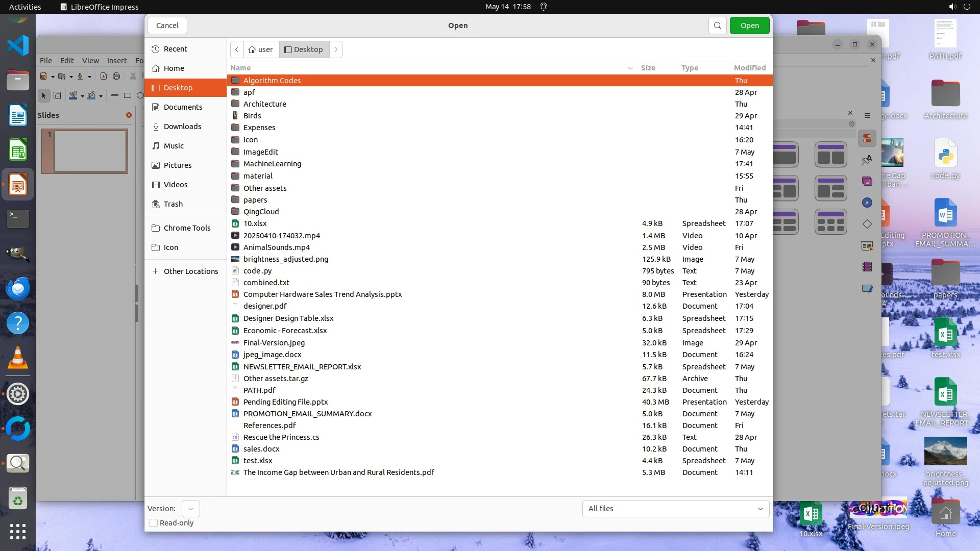
Task: Sort files by Modified column
Action: click(x=749, y=68)
